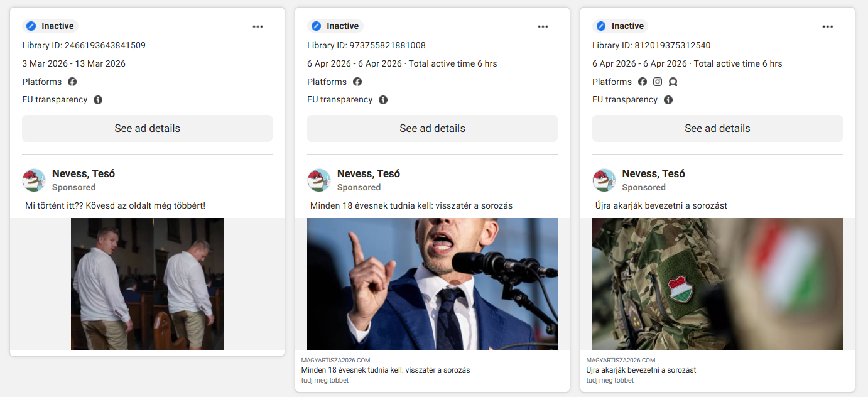Screen dimensions: 868x397
Task: See ad details for Library ID 973755821881008
Action: pos(432,128)
